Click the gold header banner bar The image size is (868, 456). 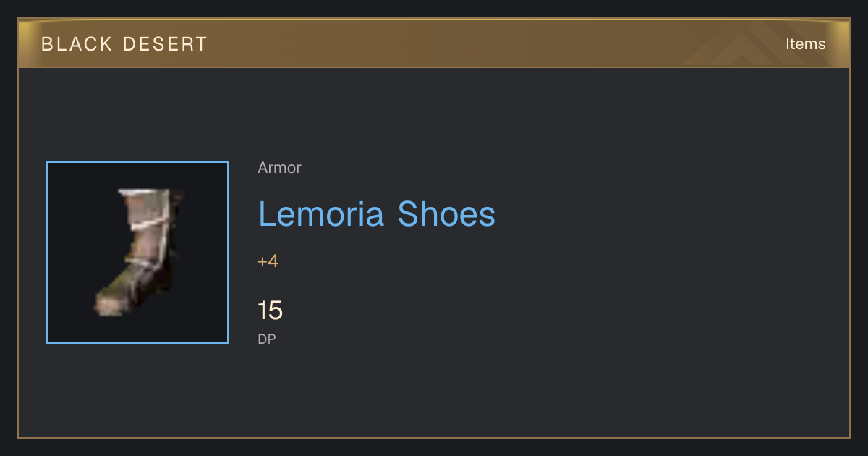434,43
